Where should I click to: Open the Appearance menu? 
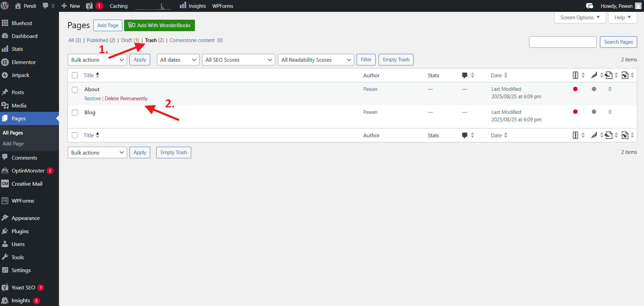(x=25, y=218)
